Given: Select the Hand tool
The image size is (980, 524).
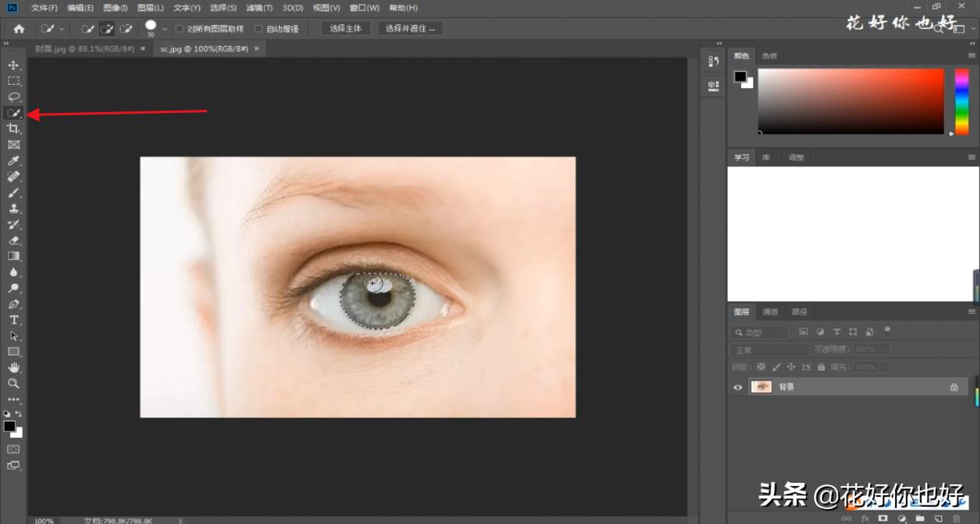Looking at the screenshot, I should point(13,368).
